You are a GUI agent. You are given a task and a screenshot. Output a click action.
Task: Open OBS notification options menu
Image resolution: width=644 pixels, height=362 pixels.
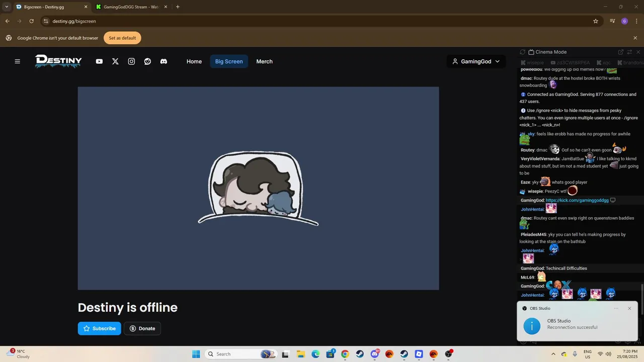tap(616, 308)
